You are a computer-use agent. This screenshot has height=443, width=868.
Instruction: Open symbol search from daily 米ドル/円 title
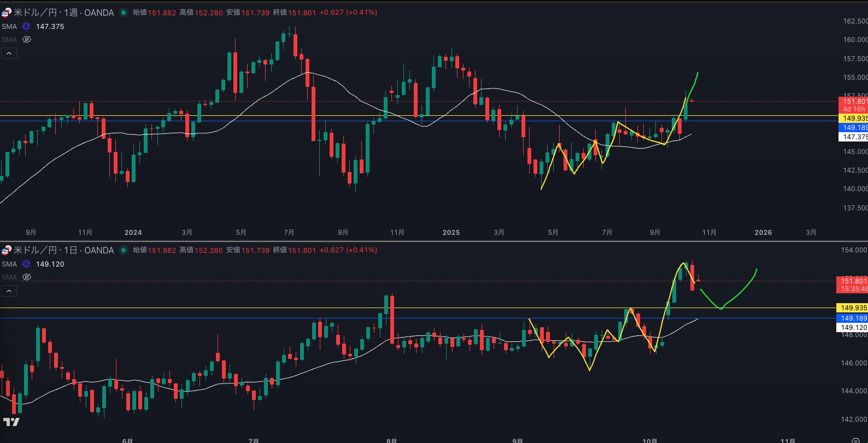(64, 250)
